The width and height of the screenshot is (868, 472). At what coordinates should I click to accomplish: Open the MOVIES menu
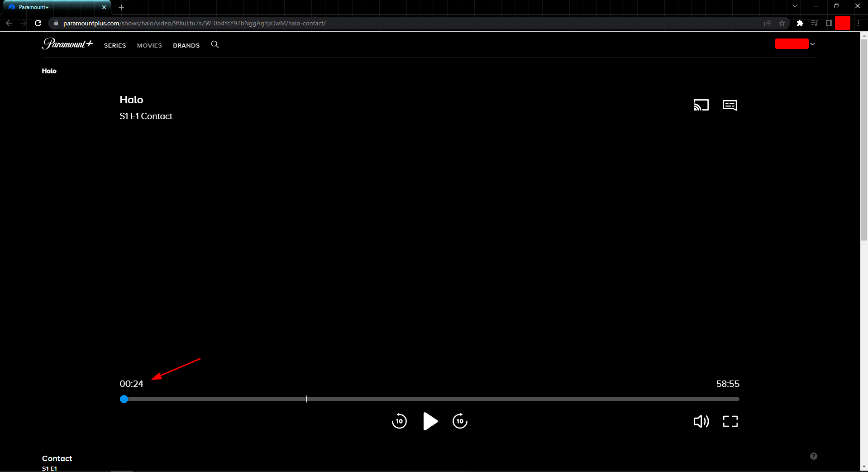click(149, 45)
